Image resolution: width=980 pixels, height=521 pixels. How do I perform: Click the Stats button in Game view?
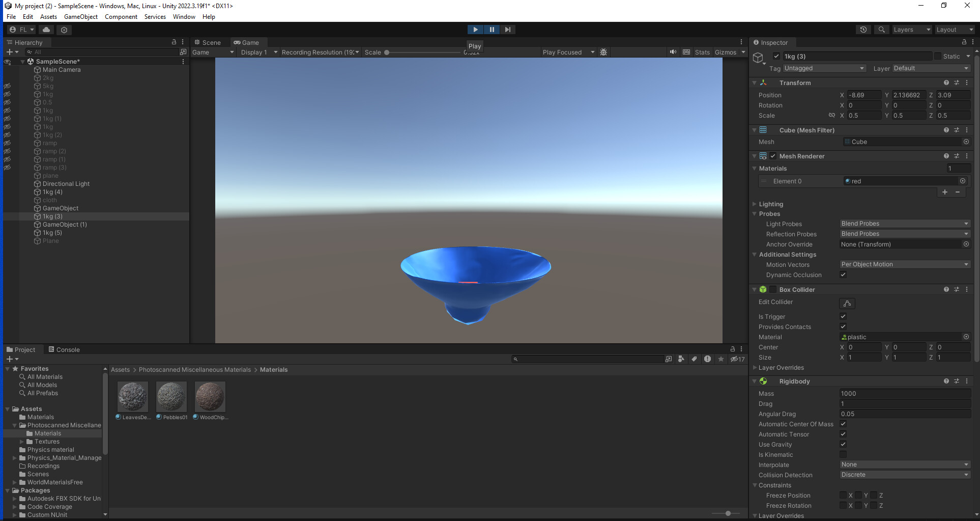702,52
